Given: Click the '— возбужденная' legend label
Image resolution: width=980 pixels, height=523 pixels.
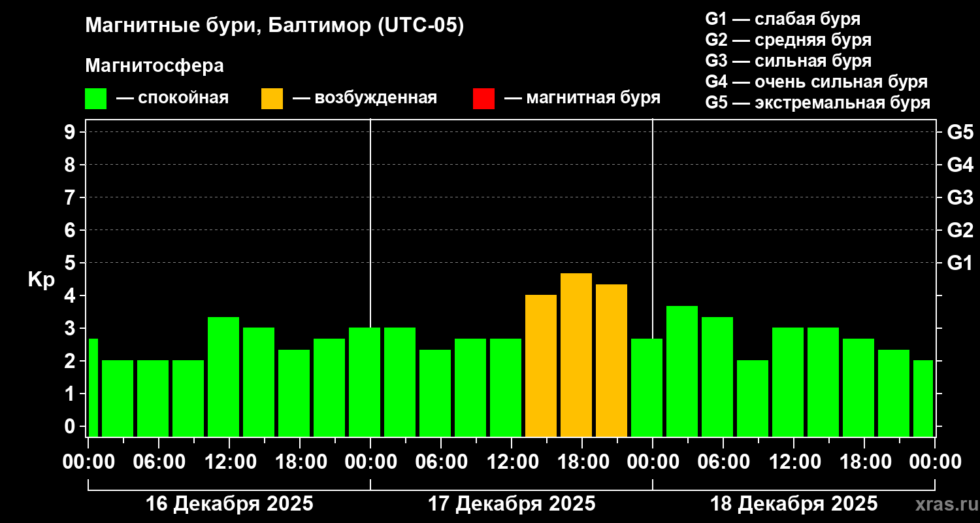Looking at the screenshot, I should pos(365,98).
